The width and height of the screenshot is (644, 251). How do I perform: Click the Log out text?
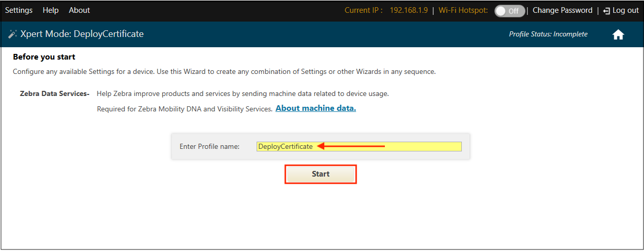[626, 10]
